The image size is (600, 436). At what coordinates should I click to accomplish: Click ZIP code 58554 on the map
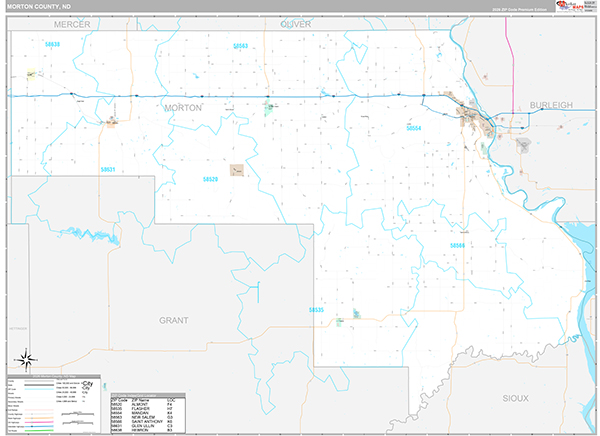[x=414, y=129]
